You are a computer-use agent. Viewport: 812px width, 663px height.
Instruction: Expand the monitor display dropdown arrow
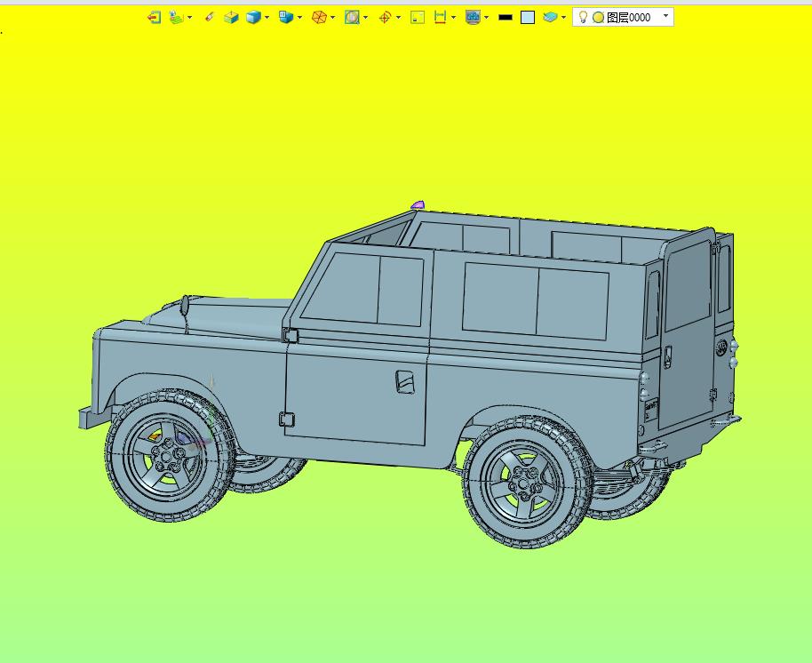pyautogui.click(x=486, y=18)
